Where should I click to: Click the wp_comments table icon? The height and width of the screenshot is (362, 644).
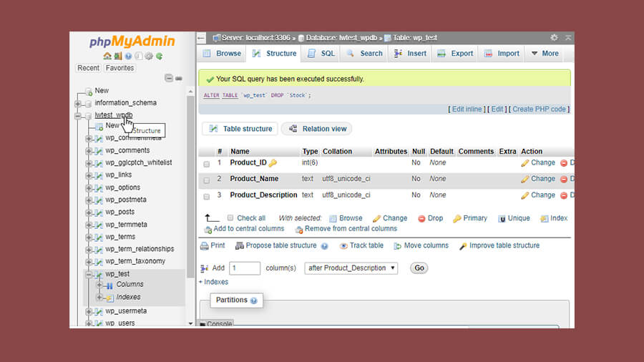[x=99, y=151]
